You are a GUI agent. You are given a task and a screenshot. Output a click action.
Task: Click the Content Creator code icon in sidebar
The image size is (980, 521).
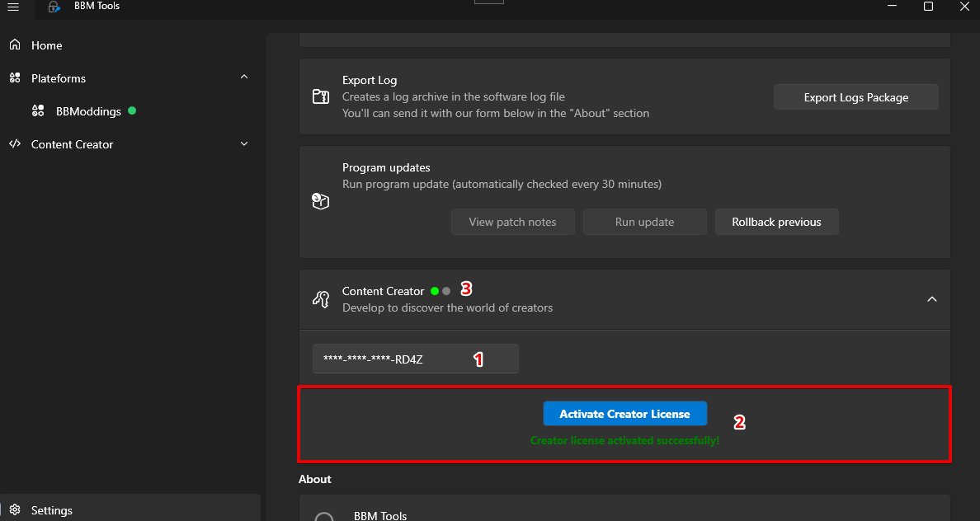point(15,144)
